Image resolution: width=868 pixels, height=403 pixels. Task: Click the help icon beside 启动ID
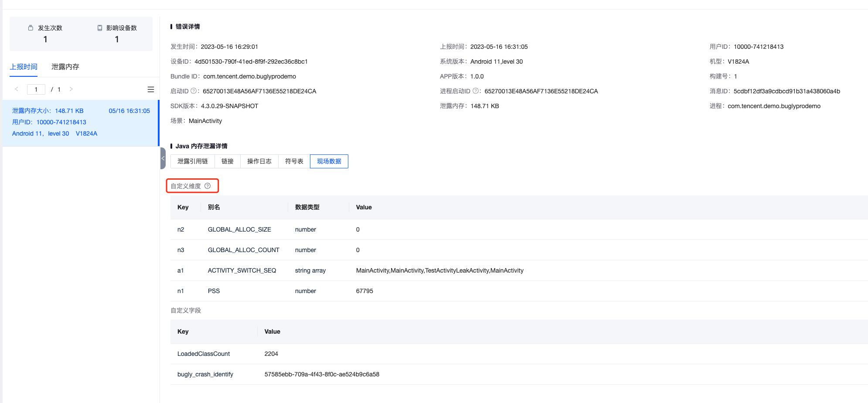click(194, 91)
